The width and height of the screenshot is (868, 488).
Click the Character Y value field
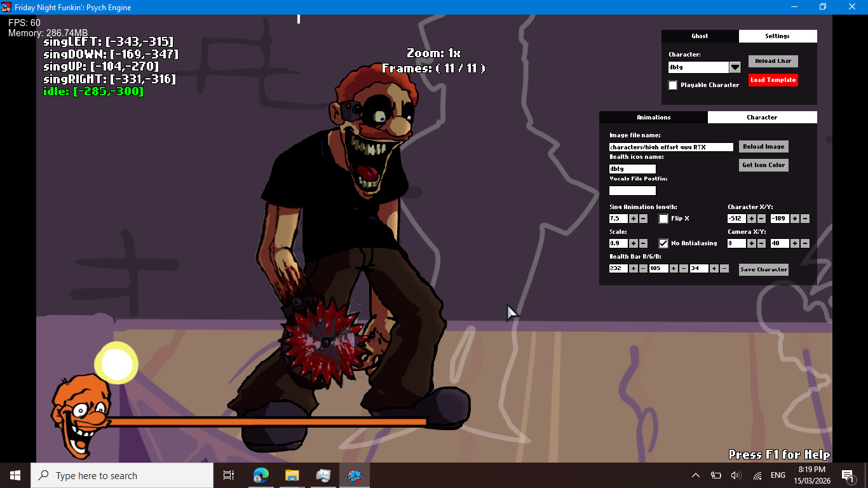(780, 219)
